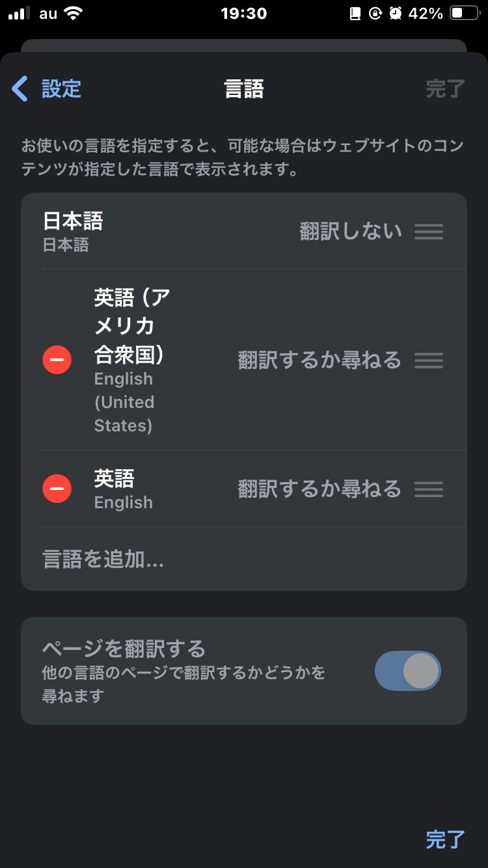Tap the blue 完了 button at bottom
The image size is (488, 868).
pyautogui.click(x=445, y=839)
